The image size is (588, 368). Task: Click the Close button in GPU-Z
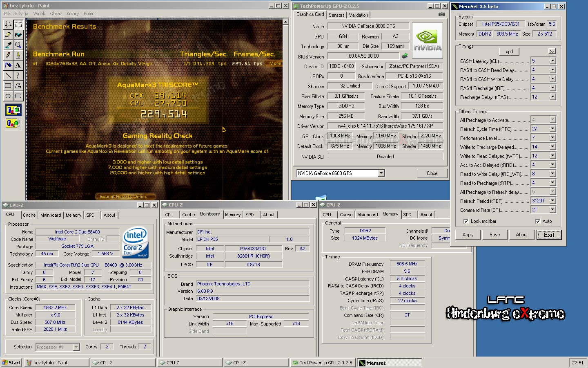click(x=432, y=173)
